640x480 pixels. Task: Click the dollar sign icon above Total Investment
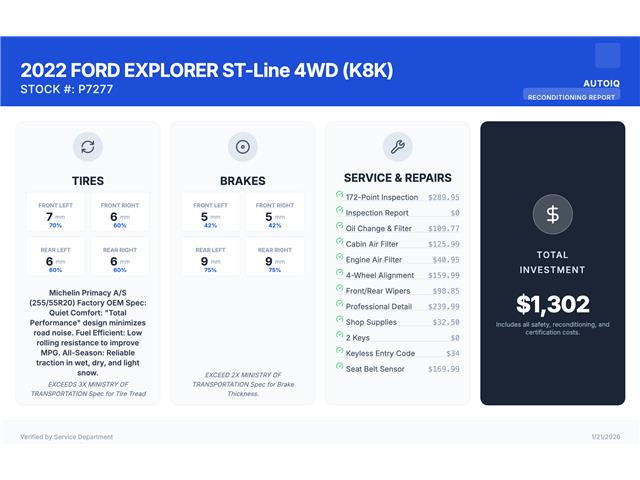[x=552, y=212]
